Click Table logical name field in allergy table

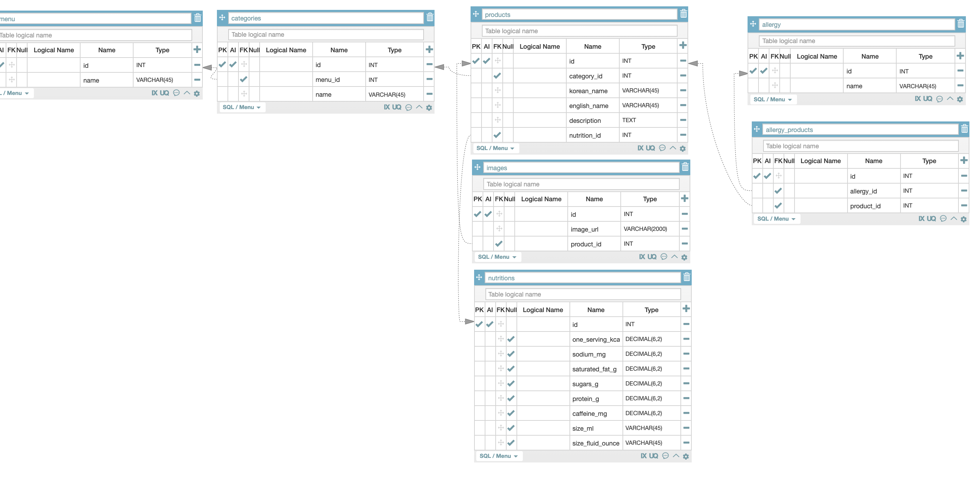[x=857, y=41]
